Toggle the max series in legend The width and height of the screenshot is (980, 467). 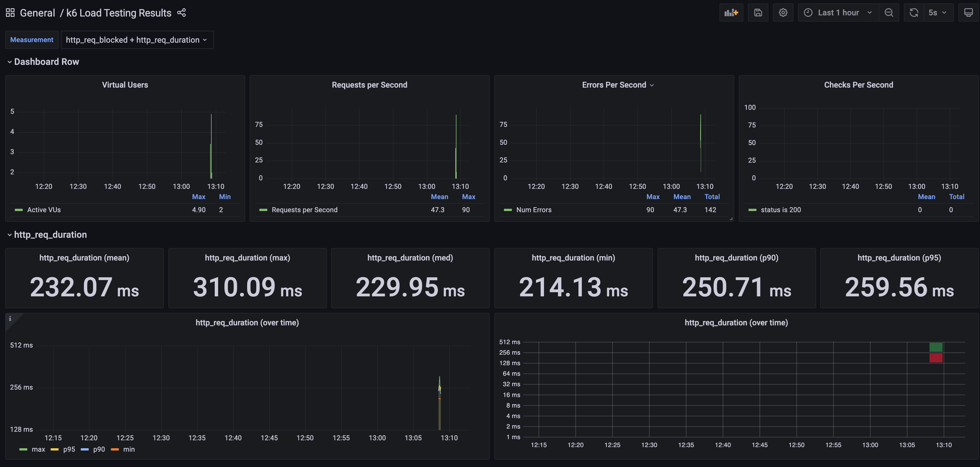pyautogui.click(x=38, y=449)
